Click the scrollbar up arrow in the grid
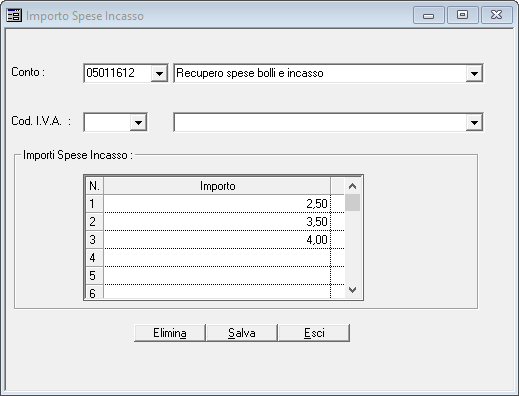This screenshot has width=519, height=396. [x=352, y=186]
